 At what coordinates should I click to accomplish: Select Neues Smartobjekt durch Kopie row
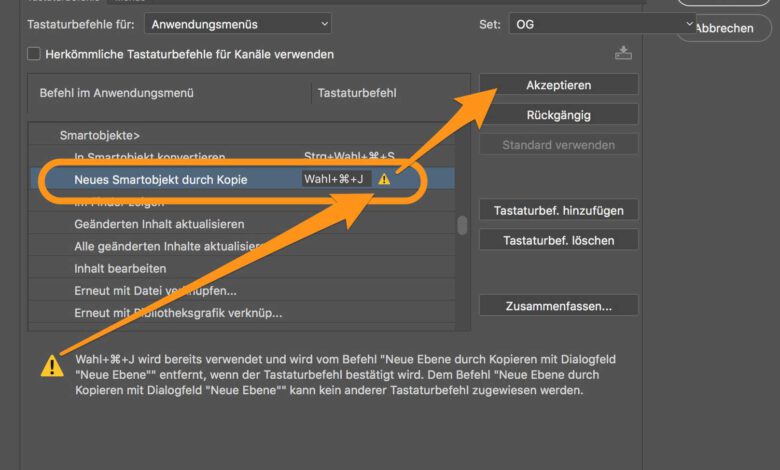(160, 179)
